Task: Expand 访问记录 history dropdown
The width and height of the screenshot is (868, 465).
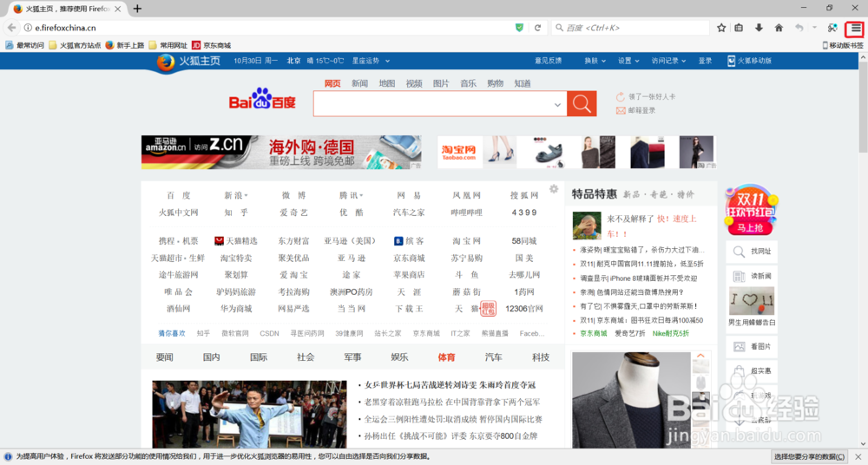Action: click(x=668, y=61)
